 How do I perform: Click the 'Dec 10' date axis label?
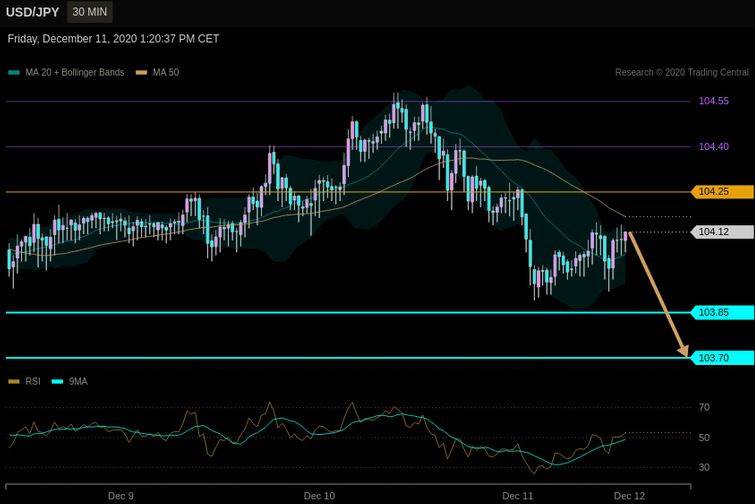point(319,496)
